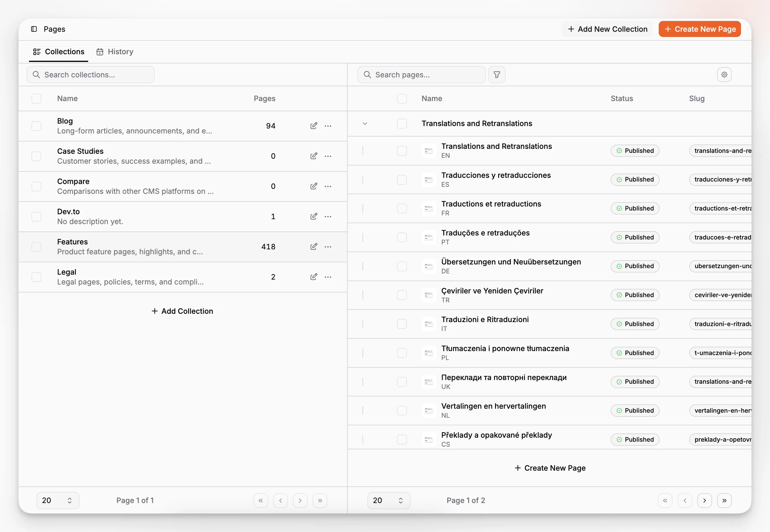Image resolution: width=770 pixels, height=532 pixels.
Task: Select all pages checkbox in header
Action: tap(402, 99)
